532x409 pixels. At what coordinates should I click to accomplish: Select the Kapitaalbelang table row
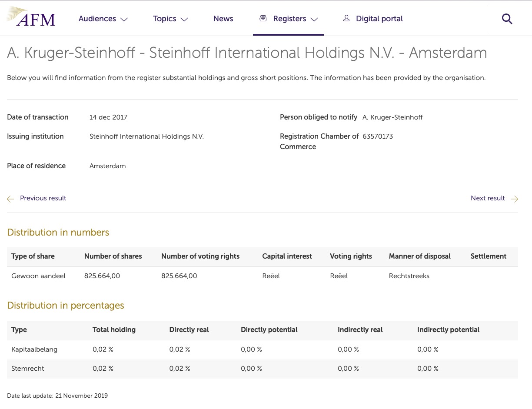tap(34, 349)
